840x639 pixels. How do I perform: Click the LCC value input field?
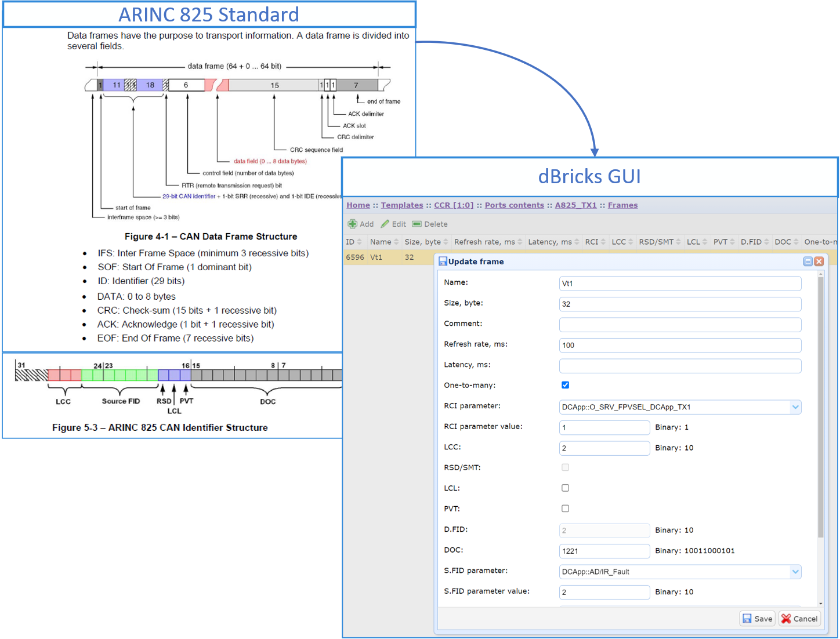tap(604, 448)
